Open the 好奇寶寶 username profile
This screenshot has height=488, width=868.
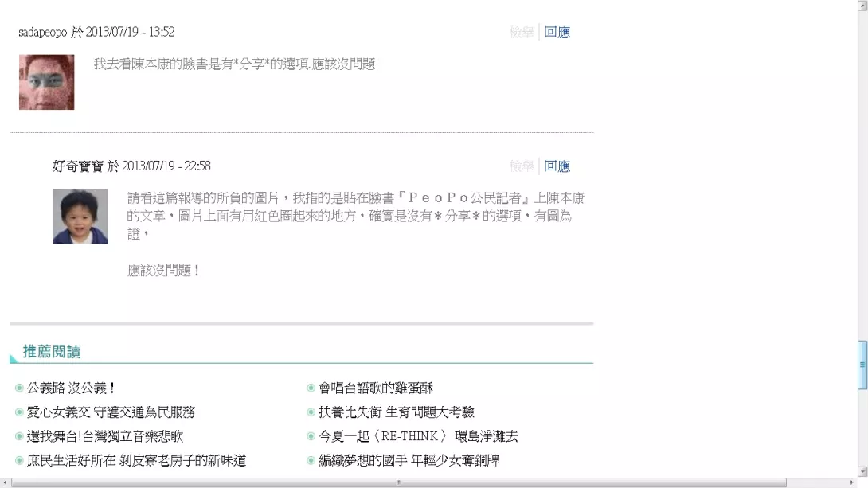click(x=78, y=166)
